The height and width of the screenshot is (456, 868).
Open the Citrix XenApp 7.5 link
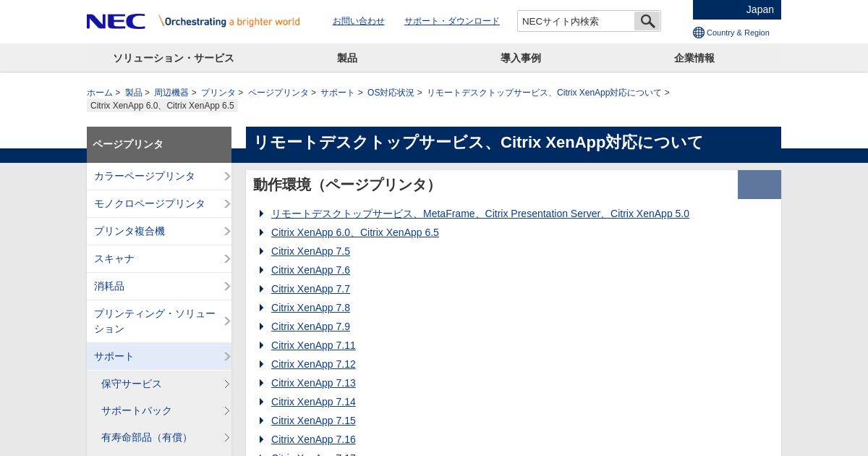(x=310, y=251)
